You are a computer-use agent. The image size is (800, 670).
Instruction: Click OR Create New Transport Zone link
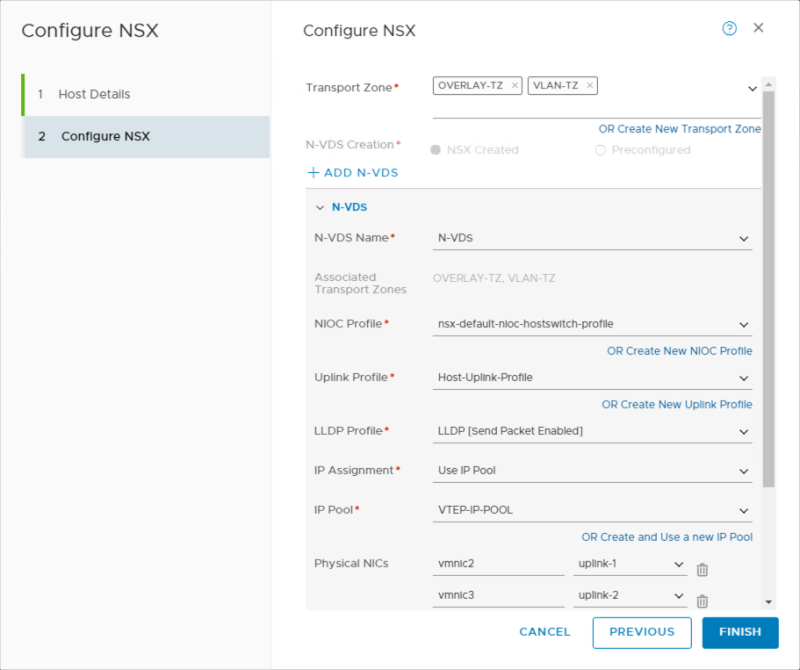pos(679,129)
